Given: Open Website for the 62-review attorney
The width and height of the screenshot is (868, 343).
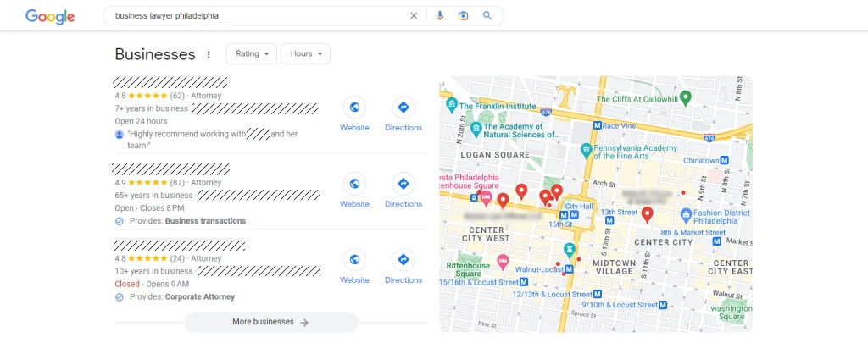Looking at the screenshot, I should click(354, 114).
